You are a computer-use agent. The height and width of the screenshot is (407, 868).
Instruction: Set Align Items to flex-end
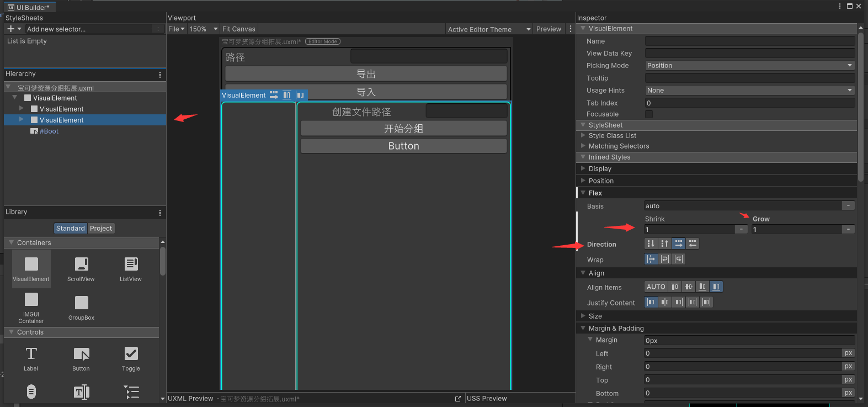click(x=702, y=287)
